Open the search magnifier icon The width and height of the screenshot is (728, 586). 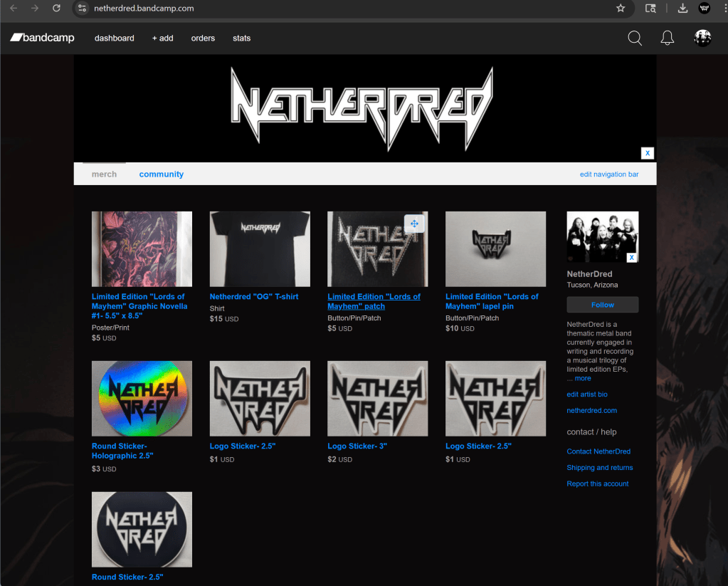coord(635,38)
